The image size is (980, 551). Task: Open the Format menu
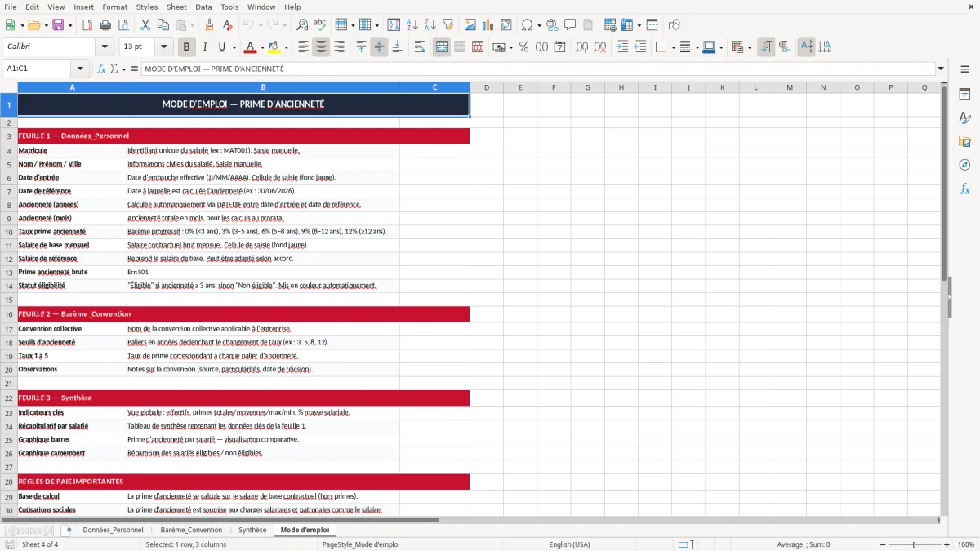pyautogui.click(x=114, y=7)
